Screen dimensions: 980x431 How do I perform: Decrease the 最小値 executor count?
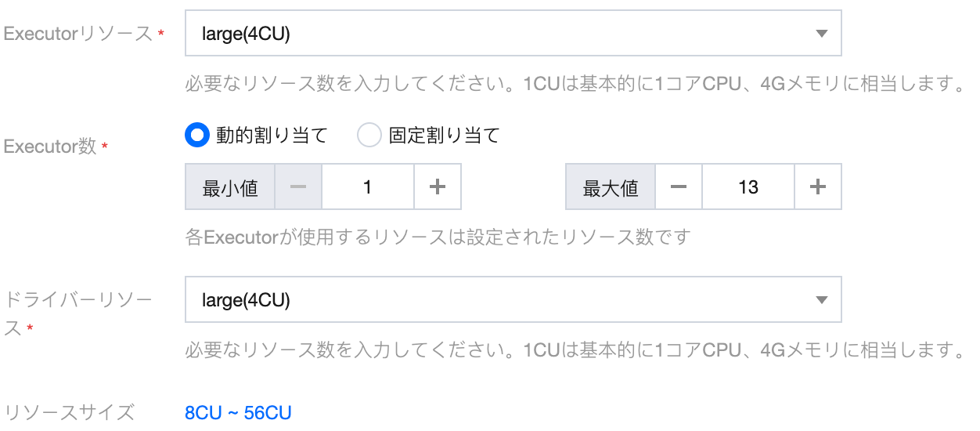pos(298,187)
